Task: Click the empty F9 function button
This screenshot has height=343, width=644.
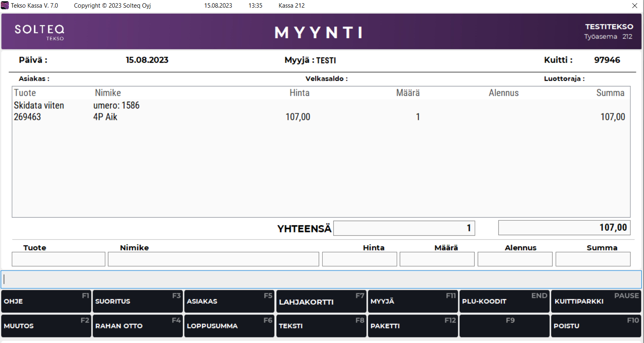Action: [x=504, y=326]
